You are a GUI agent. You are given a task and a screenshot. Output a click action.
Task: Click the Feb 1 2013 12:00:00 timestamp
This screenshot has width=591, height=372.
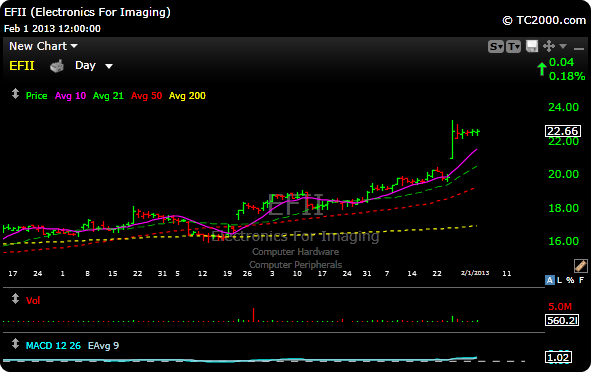pos(52,29)
